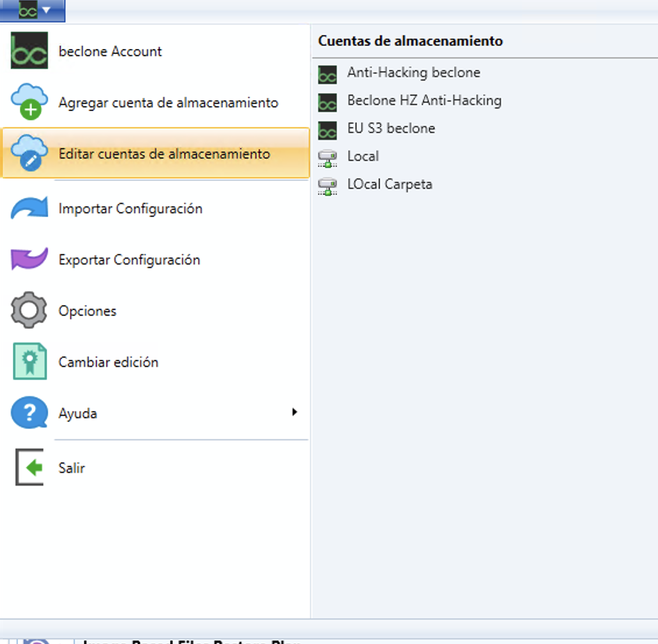The image size is (658, 644).
Task: Click the blue import arrow icon
Action: tap(29, 208)
